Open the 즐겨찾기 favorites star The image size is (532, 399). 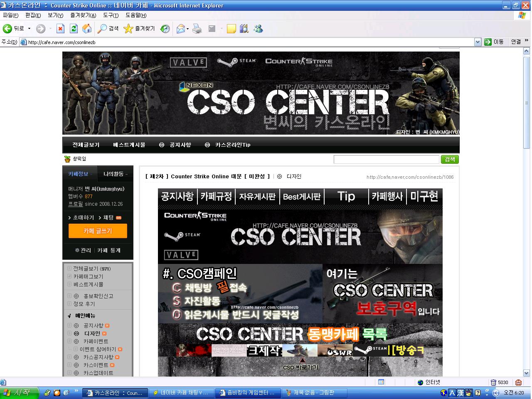(139, 29)
